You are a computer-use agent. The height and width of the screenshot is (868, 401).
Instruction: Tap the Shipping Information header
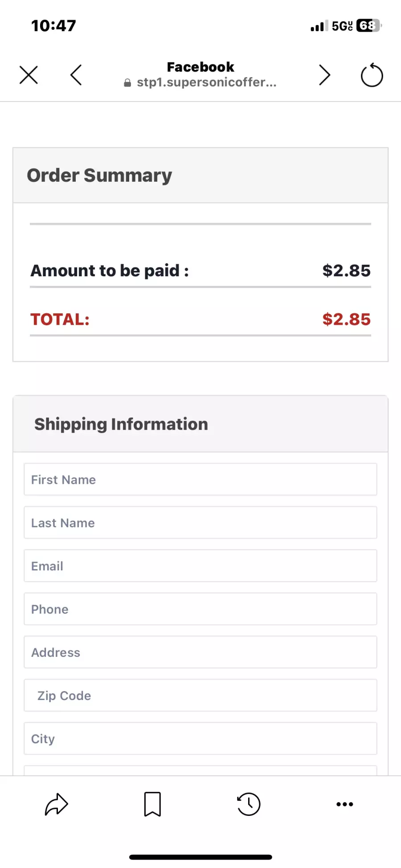click(121, 424)
